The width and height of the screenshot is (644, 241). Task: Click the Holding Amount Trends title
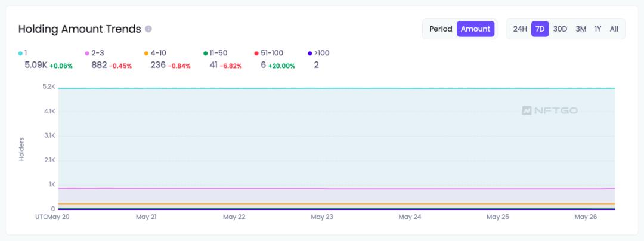tap(79, 29)
